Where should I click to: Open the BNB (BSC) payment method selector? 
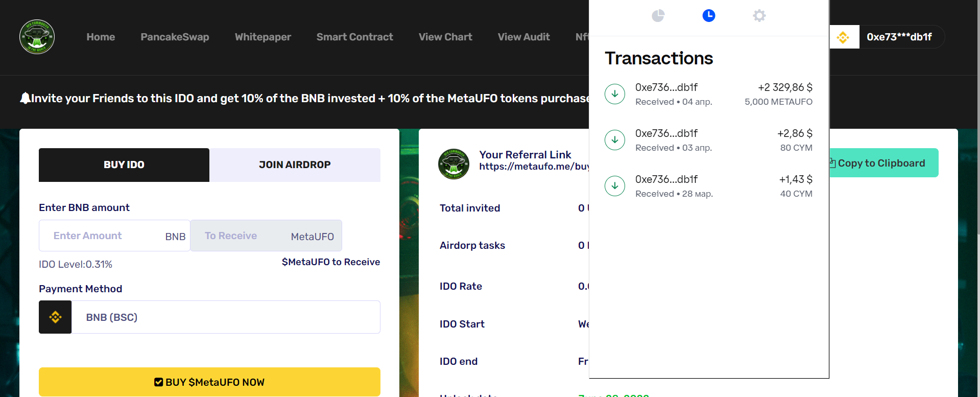[226, 317]
